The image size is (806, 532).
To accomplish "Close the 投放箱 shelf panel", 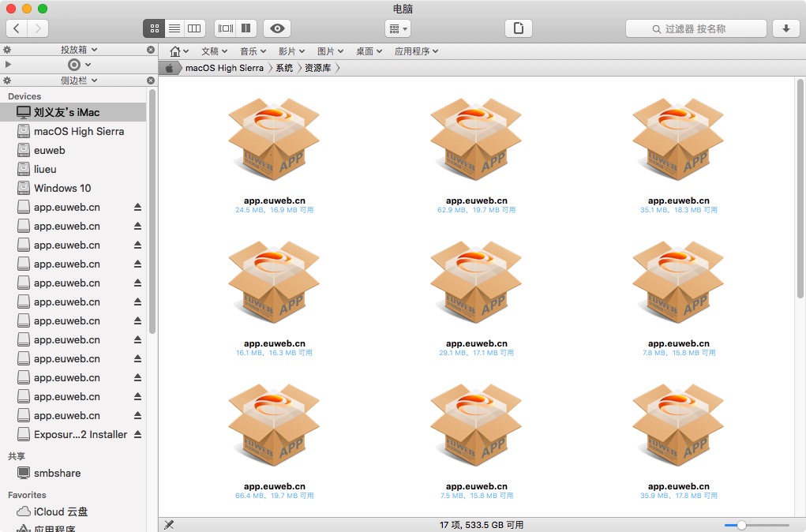I will [x=151, y=50].
